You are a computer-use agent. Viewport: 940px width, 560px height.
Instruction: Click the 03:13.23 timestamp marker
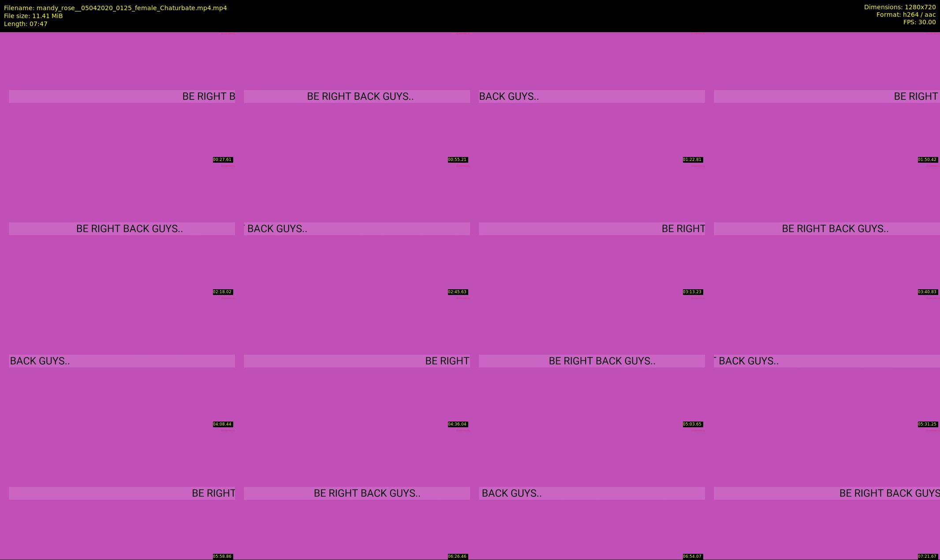tap(692, 292)
